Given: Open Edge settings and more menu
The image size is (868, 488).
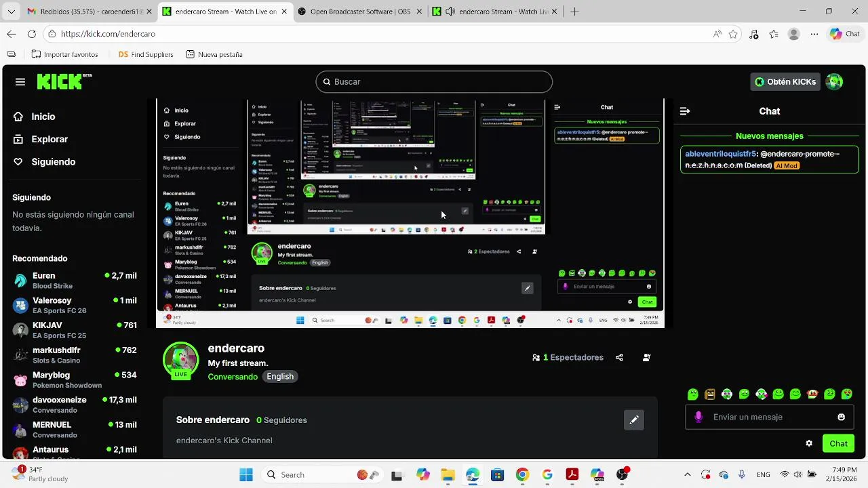Looking at the screenshot, I should click(814, 34).
